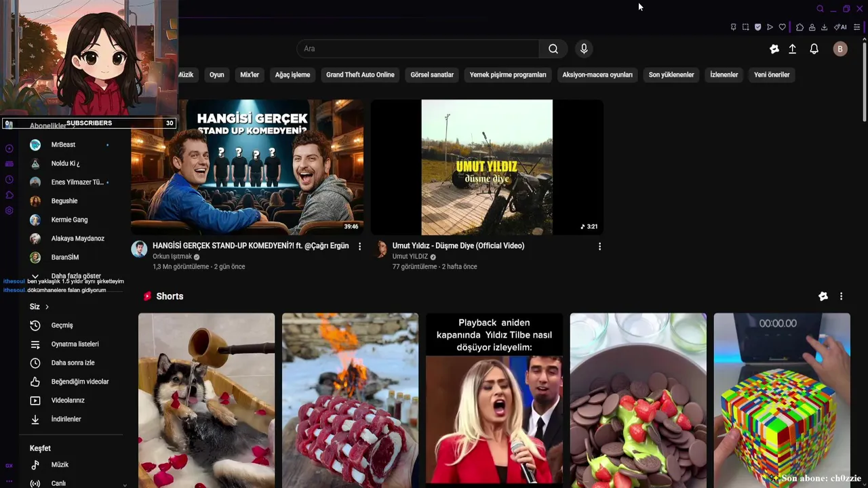Image resolution: width=868 pixels, height=488 pixels.
Task: Start voice search with microphone
Action: (x=584, y=49)
